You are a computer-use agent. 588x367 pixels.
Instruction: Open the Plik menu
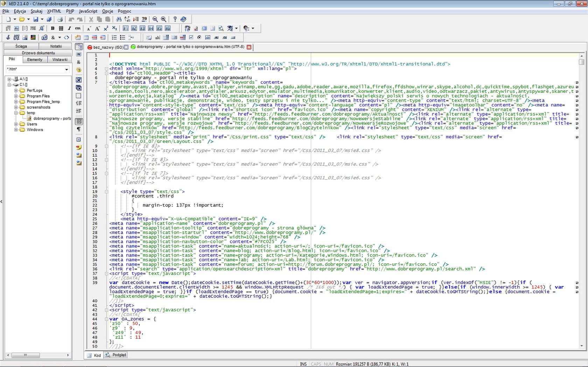[x=6, y=11]
